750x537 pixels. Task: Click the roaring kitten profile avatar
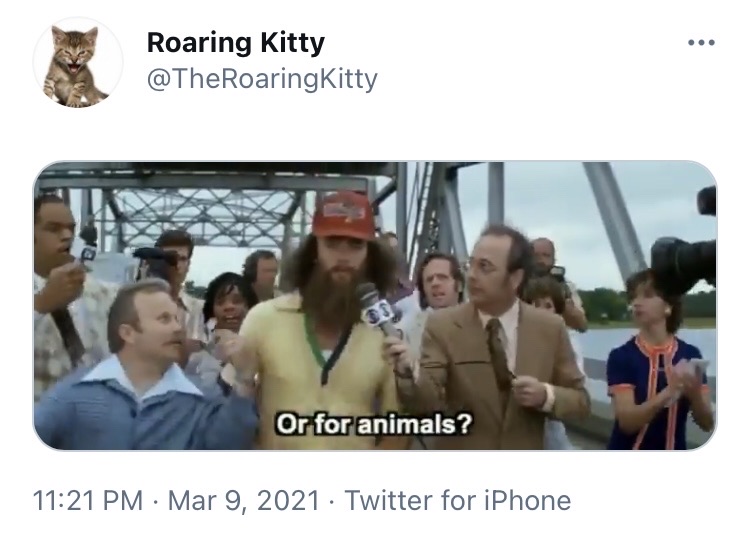pyautogui.click(x=78, y=63)
